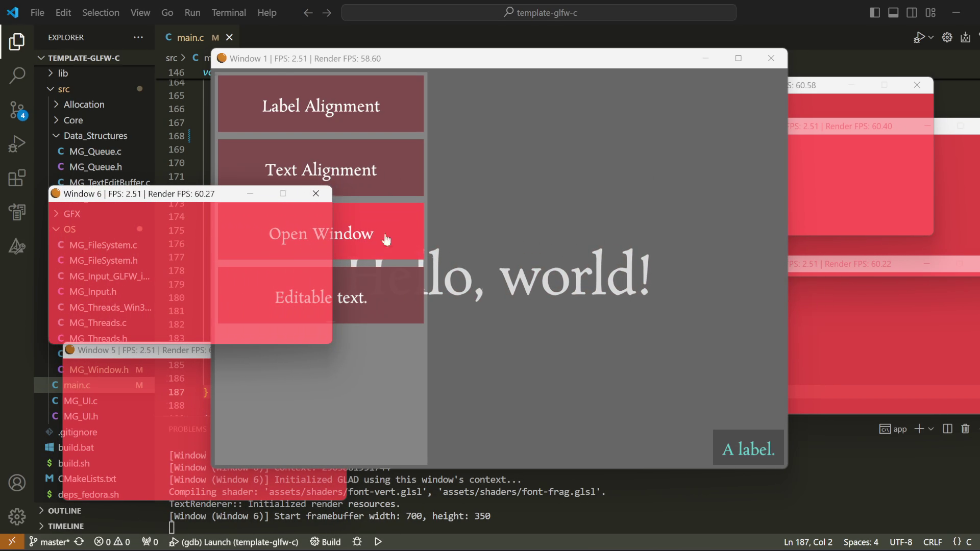Open Customize Layout icon
Viewport: 980px width, 551px height.
[x=930, y=13]
